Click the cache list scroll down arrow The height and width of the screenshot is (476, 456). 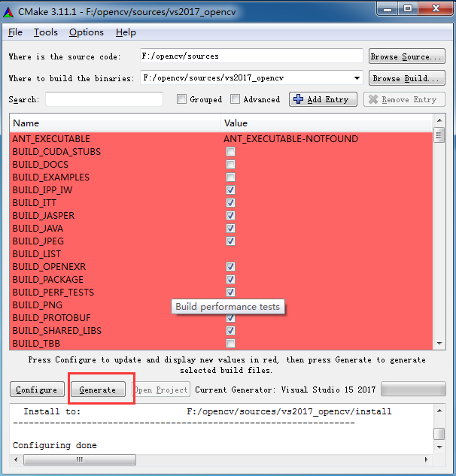tap(439, 344)
